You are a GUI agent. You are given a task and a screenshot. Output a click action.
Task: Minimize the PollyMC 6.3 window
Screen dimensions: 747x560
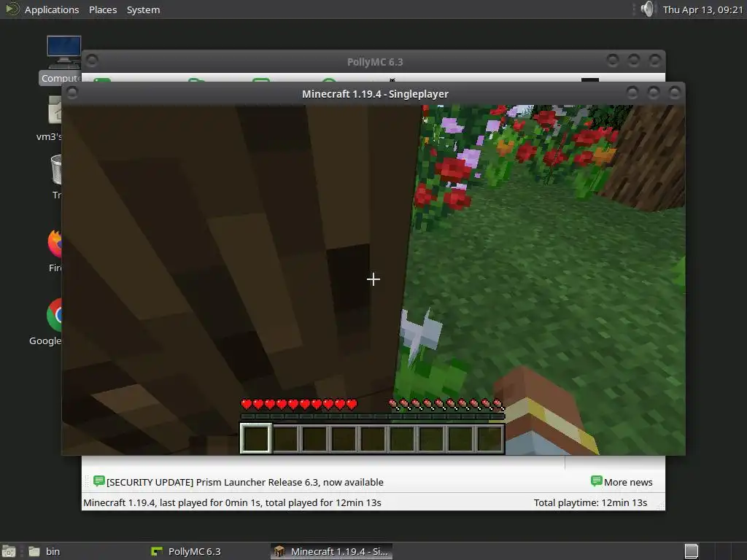613,60
